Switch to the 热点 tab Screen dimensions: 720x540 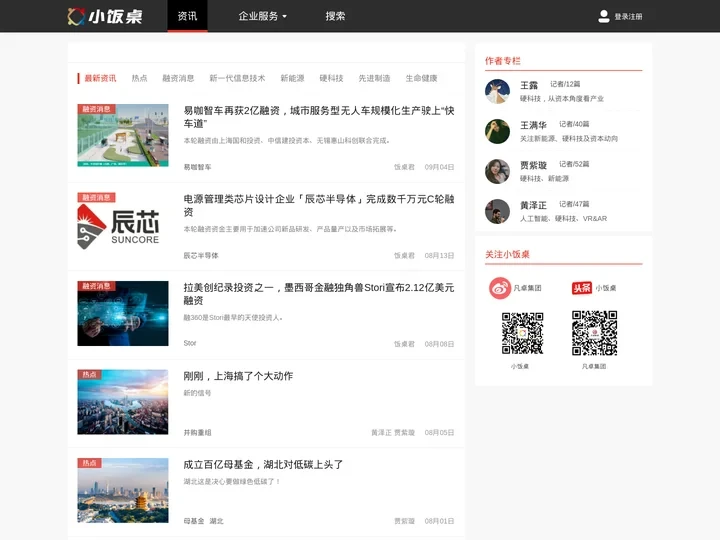click(x=140, y=78)
